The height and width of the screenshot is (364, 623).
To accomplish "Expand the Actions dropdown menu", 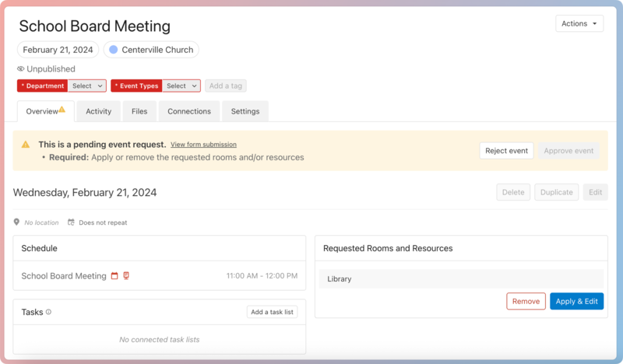I will point(579,24).
